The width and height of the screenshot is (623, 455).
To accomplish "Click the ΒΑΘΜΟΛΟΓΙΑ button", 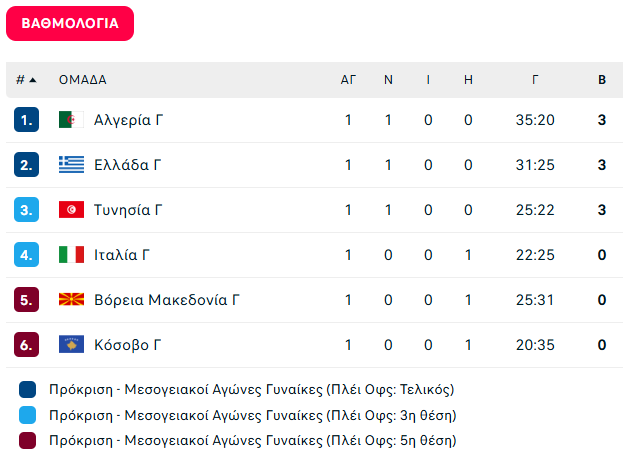I will tap(70, 23).
